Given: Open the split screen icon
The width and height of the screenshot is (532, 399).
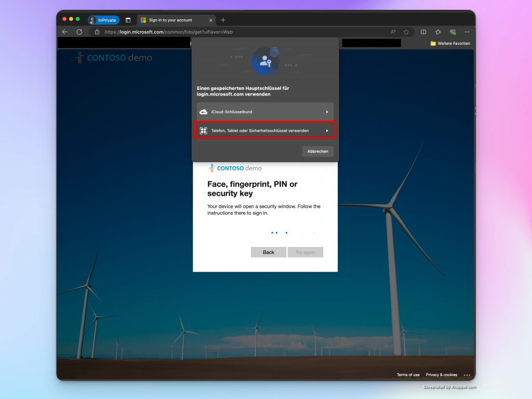Looking at the screenshot, I should pyautogui.click(x=423, y=32).
